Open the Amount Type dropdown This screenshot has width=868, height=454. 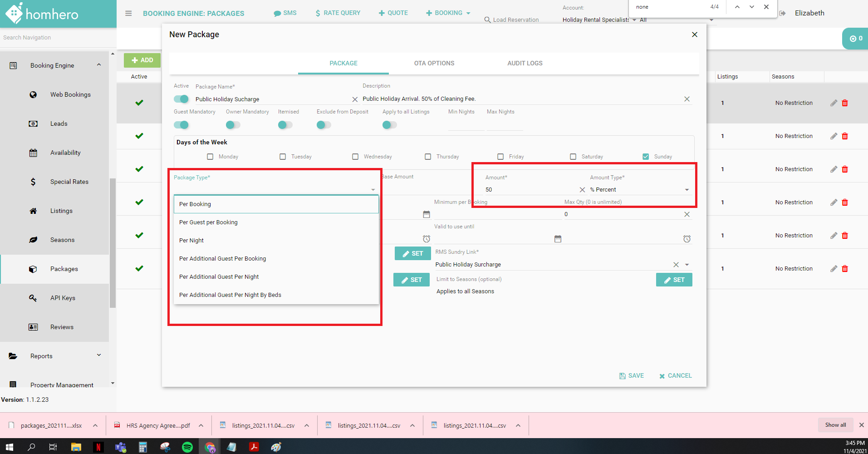(686, 189)
